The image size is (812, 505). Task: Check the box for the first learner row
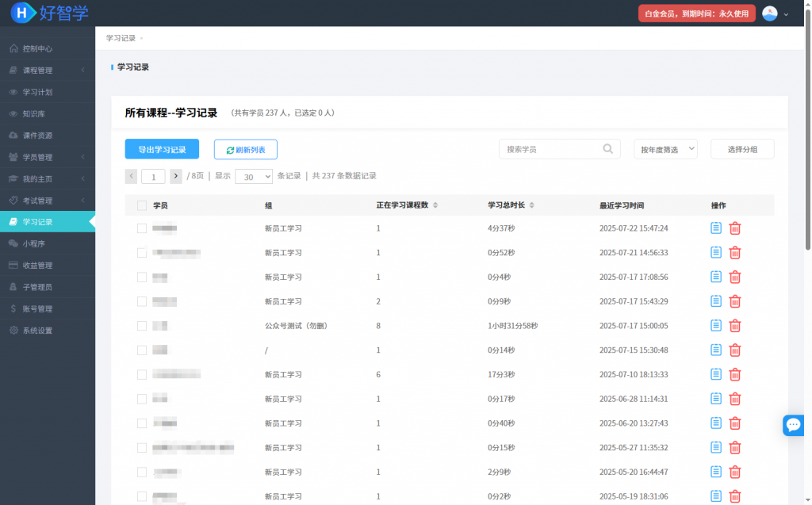pyautogui.click(x=142, y=228)
